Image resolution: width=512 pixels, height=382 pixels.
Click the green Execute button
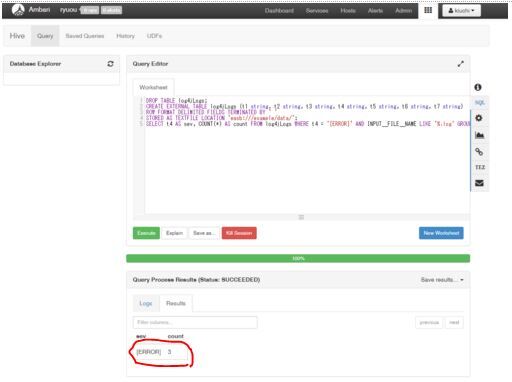pyautogui.click(x=146, y=233)
